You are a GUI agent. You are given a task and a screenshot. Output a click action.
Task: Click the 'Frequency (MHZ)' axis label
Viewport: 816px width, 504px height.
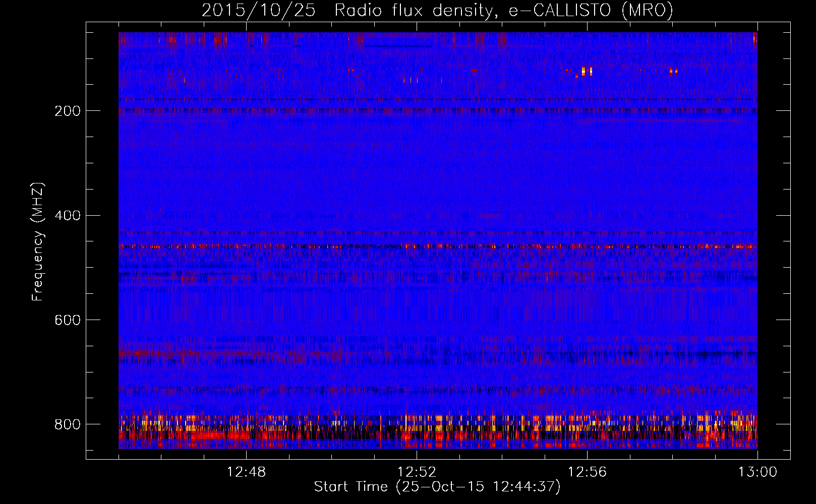point(38,241)
